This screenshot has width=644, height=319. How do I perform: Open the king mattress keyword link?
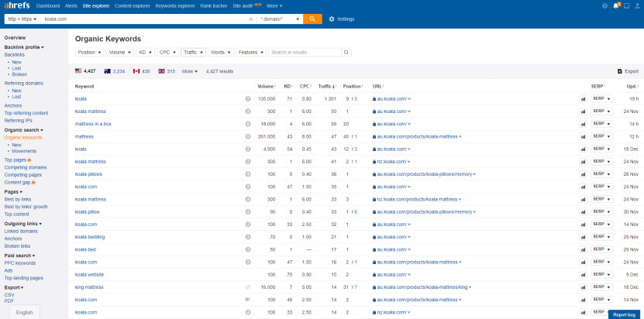coord(89,287)
